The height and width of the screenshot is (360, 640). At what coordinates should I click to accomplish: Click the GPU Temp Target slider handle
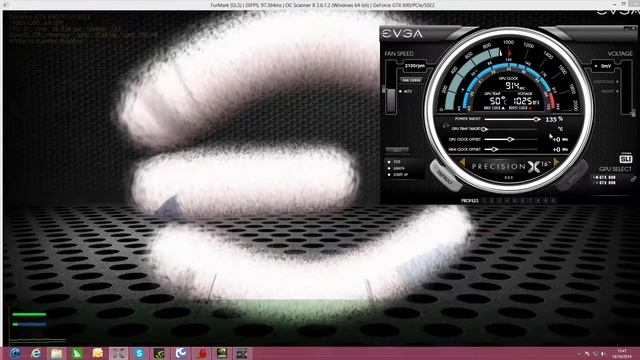coord(484,129)
